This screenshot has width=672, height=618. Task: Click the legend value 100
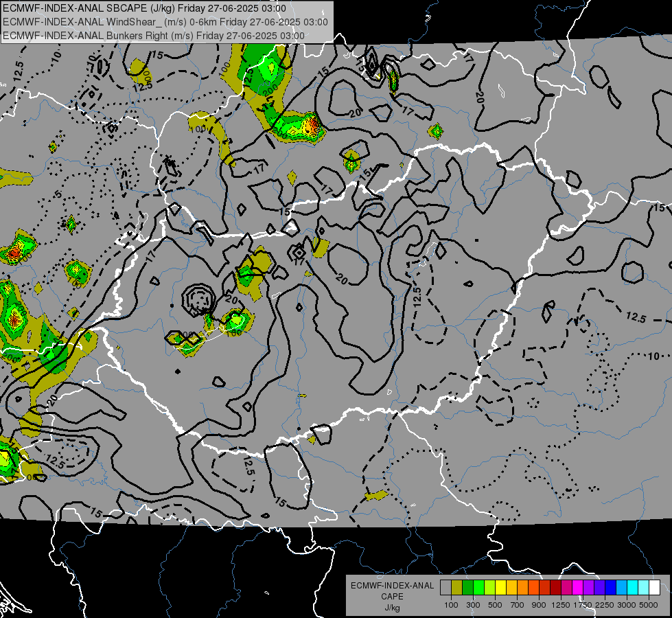[x=451, y=605]
